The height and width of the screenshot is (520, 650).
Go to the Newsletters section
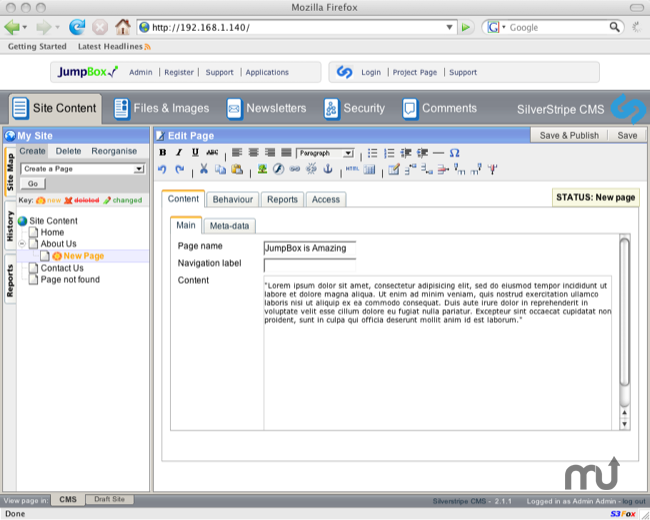[267, 109]
